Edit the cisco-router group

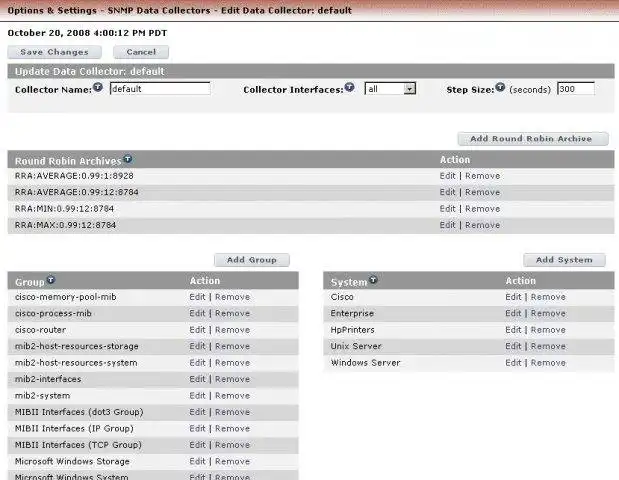coord(197,330)
